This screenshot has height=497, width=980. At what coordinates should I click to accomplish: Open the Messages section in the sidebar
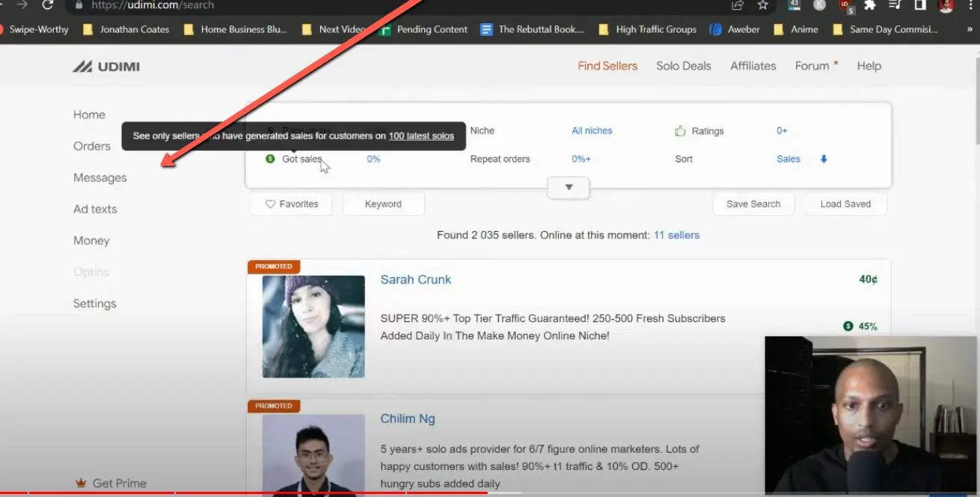[99, 177]
